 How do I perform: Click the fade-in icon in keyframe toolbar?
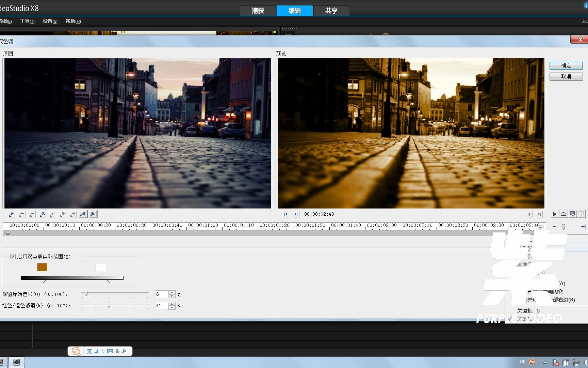(x=83, y=214)
